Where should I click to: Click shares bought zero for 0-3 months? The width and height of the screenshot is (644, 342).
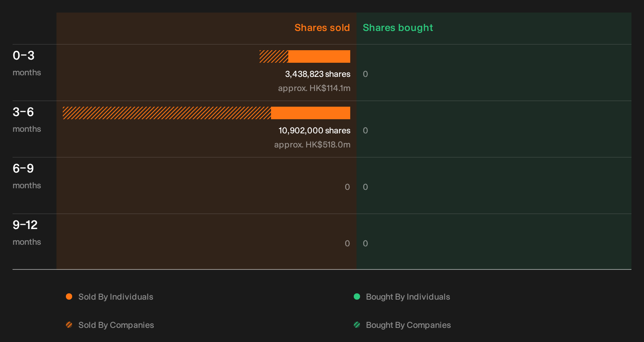365,74
